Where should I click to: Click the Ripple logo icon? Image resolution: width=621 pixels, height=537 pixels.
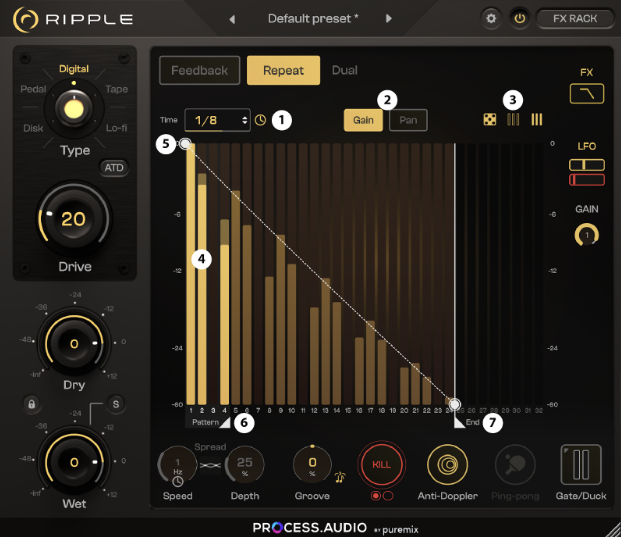(x=26, y=19)
